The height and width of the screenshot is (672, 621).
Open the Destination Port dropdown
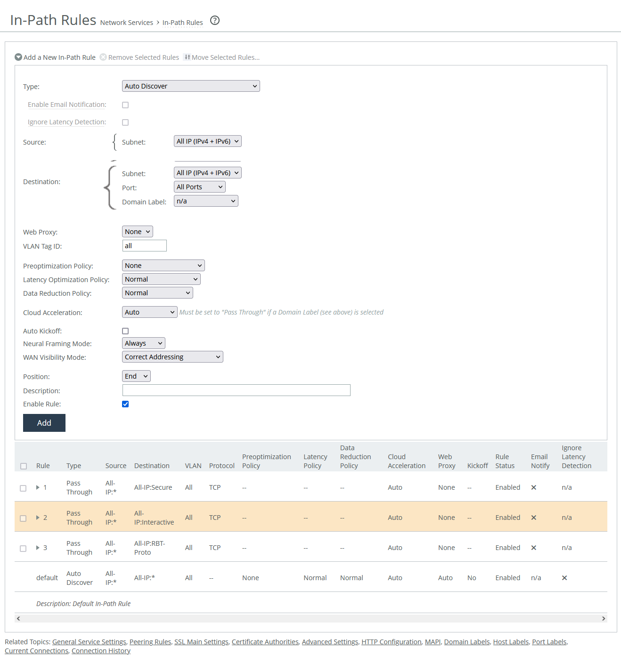pos(199,187)
